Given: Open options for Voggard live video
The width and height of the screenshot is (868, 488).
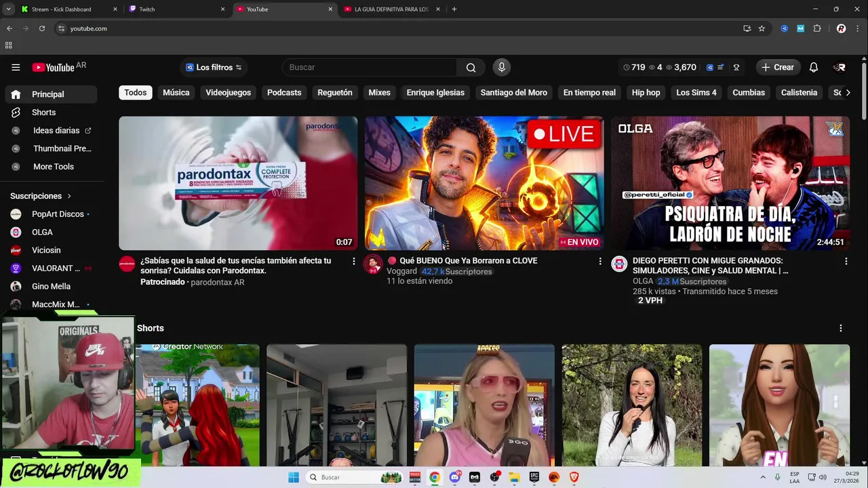Looking at the screenshot, I should (x=599, y=261).
